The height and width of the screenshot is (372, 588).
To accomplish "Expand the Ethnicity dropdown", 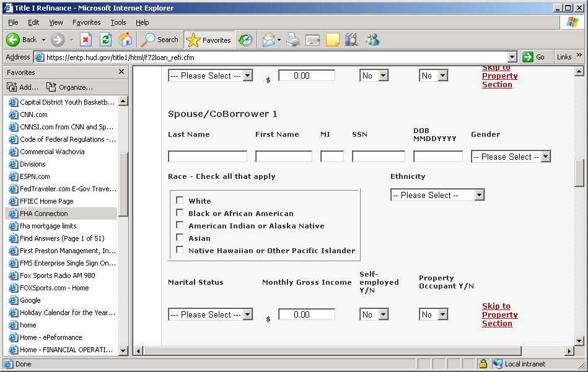I will click(x=437, y=195).
